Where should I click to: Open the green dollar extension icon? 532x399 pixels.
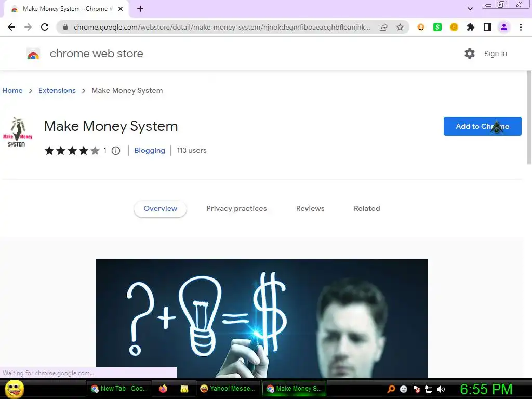pyautogui.click(x=437, y=27)
